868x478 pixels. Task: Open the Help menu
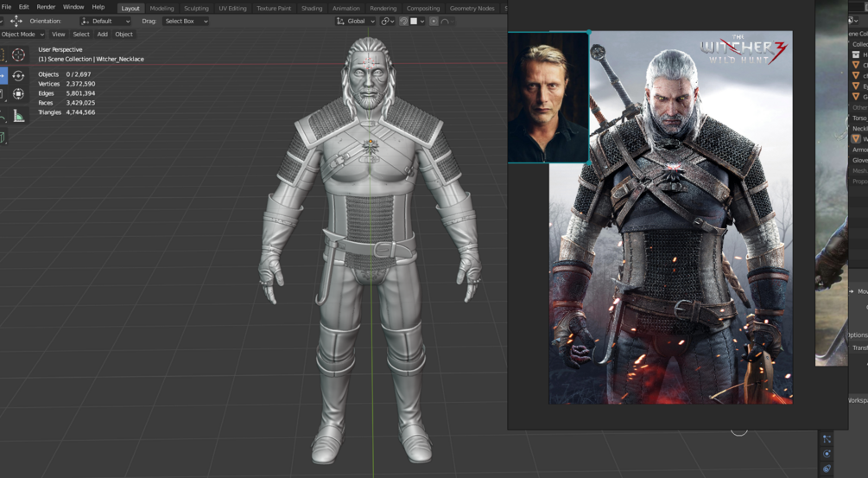[98, 7]
